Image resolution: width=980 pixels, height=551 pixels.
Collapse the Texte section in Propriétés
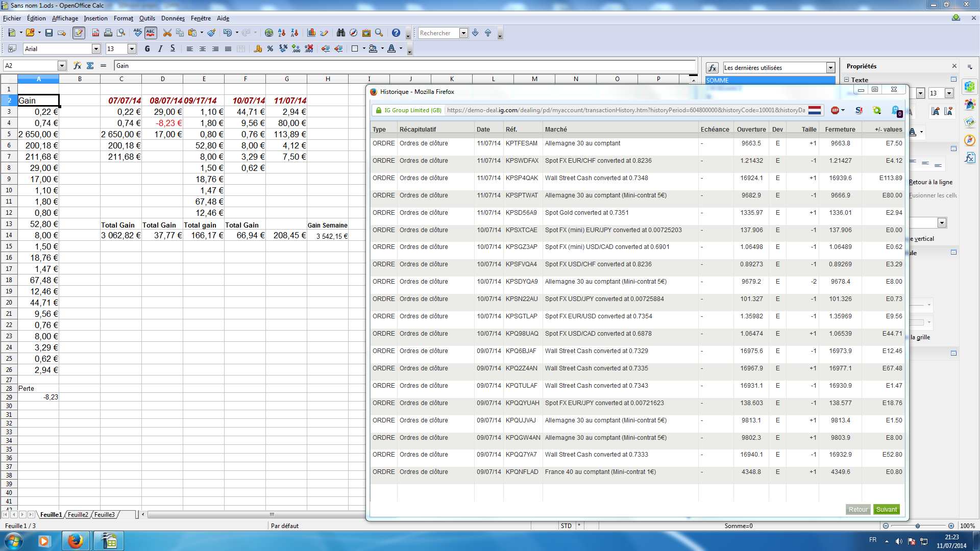coord(847,80)
